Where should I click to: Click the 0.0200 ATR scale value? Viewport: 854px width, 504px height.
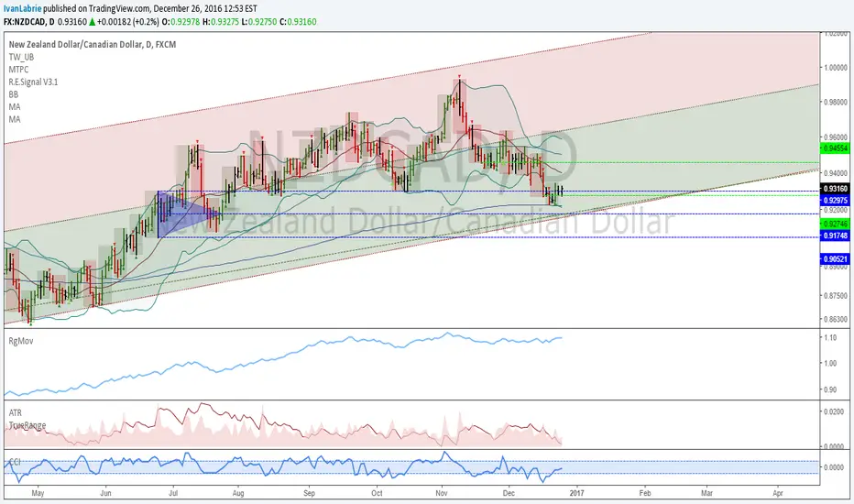833,411
